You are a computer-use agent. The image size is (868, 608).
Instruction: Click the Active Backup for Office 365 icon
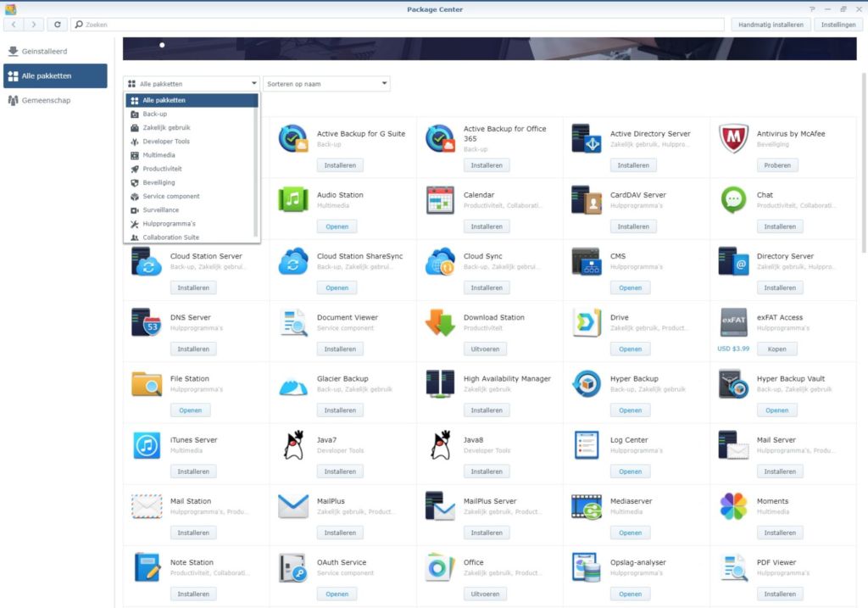(x=440, y=138)
